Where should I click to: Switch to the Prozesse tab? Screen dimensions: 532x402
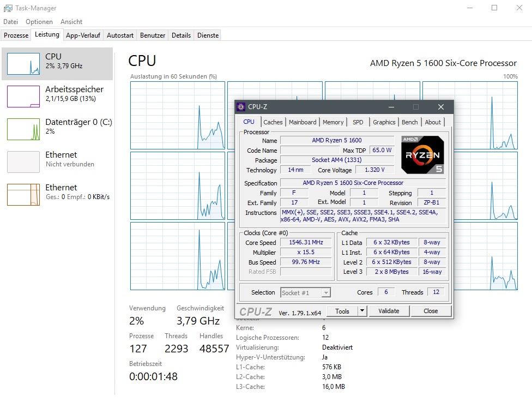pyautogui.click(x=16, y=35)
